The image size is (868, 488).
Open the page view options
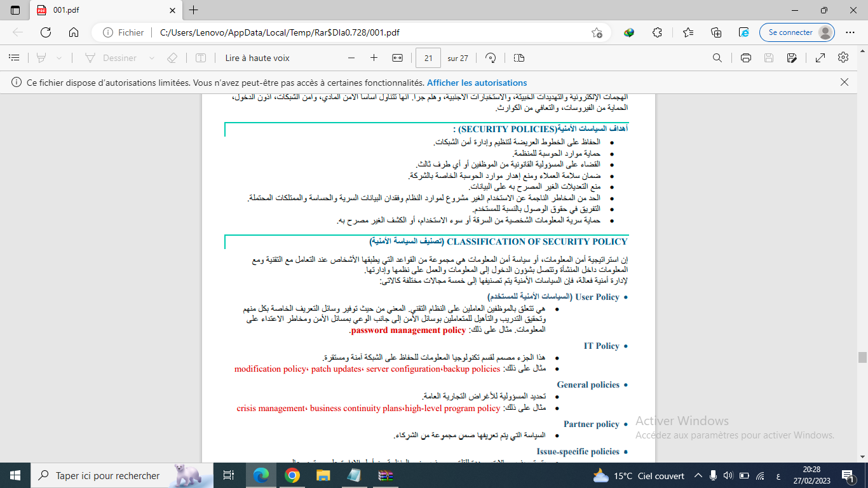[x=519, y=58]
